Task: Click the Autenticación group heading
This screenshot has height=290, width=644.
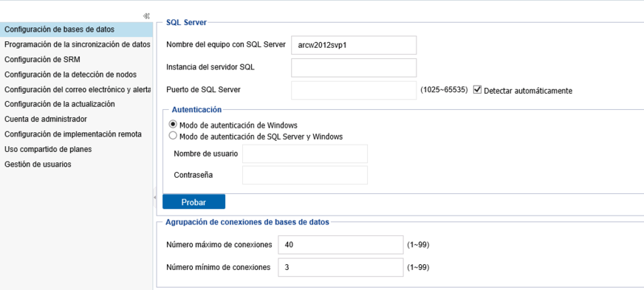Action: [x=196, y=109]
